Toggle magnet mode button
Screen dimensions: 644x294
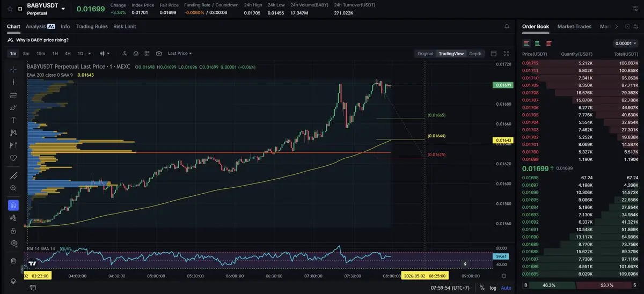(x=13, y=205)
